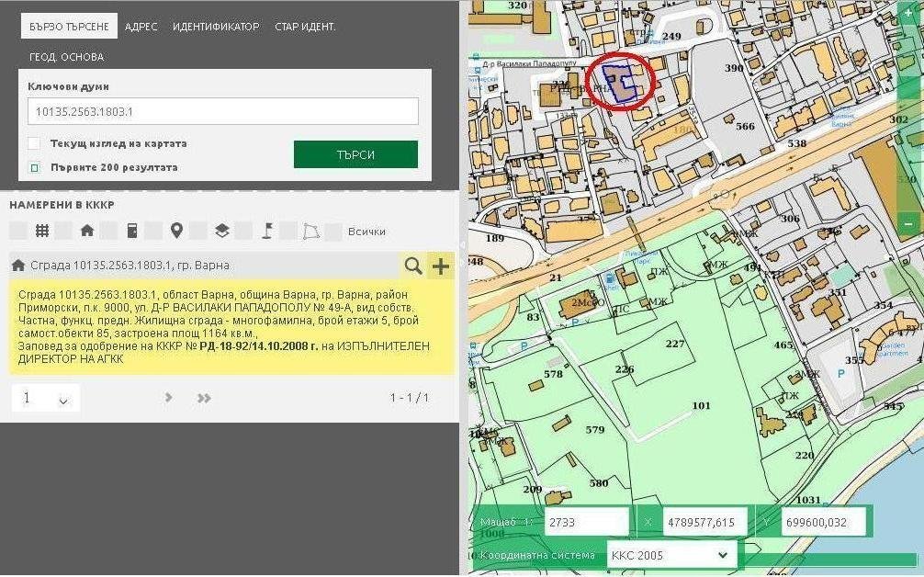Screen dimensions: 924x577
Task: Click the Ключови думи search field
Action: [x=223, y=111]
